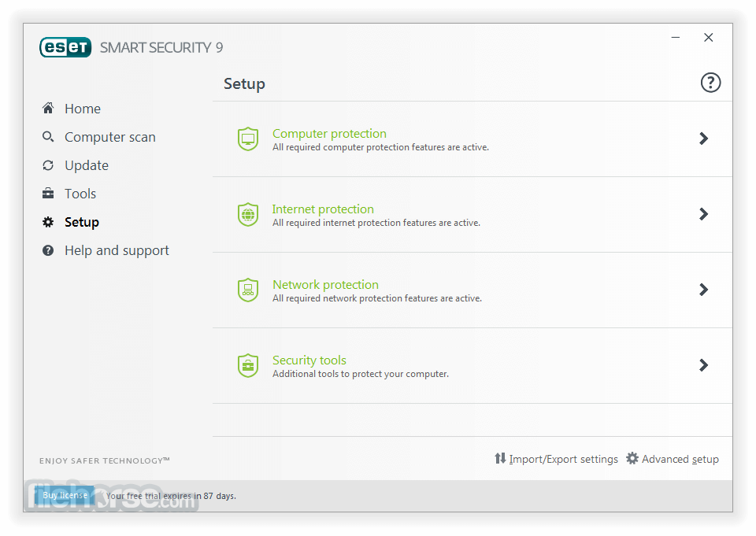756x536 pixels.
Task: Open Help and support section
Action: click(117, 250)
